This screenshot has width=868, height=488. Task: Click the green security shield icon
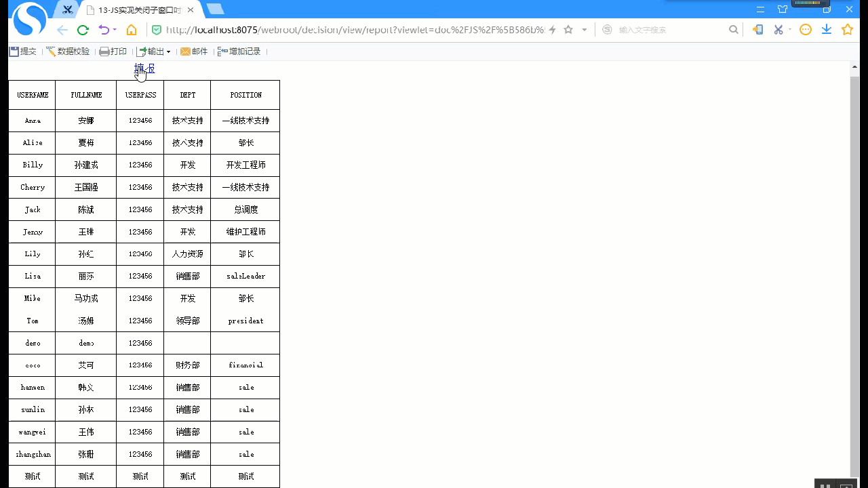click(x=156, y=30)
